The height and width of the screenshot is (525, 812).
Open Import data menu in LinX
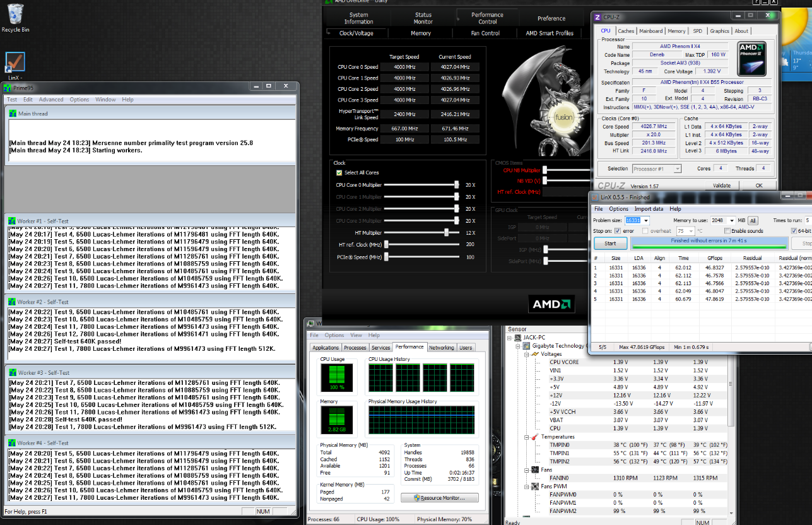[649, 209]
